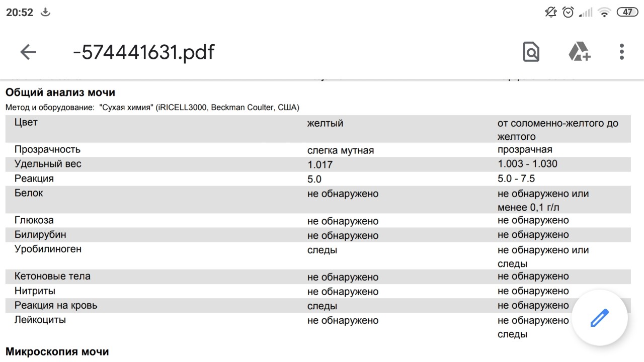Select the Билирубин reference не обнаружено
Screen dimensions: 644x362
pyautogui.click(x=533, y=235)
